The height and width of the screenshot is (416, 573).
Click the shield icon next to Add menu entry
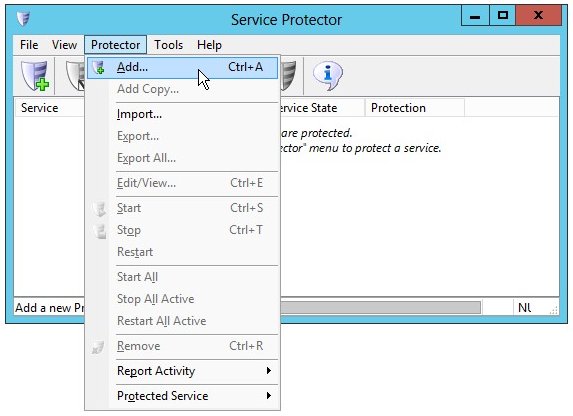[98, 67]
